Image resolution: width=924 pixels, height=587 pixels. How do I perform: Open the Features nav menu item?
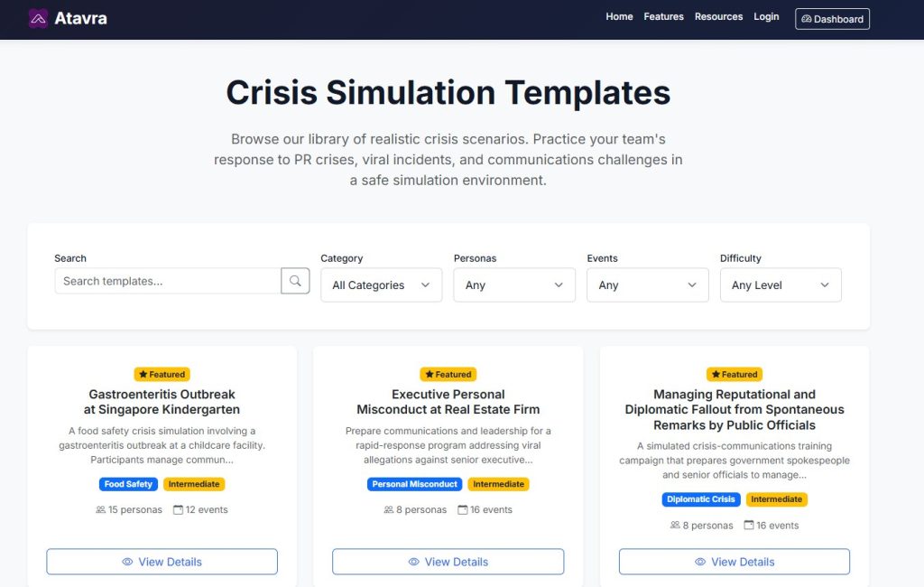pos(663,17)
